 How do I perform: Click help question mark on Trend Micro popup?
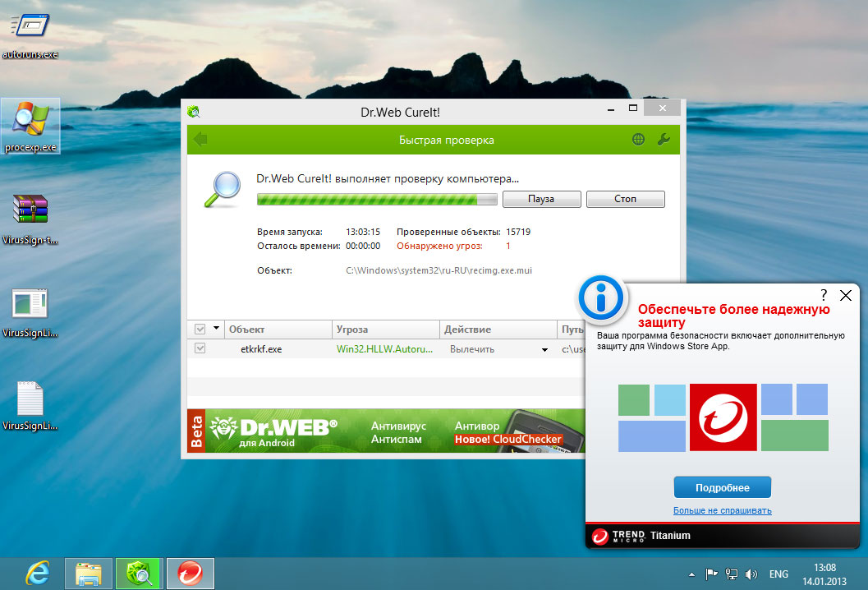point(824,295)
